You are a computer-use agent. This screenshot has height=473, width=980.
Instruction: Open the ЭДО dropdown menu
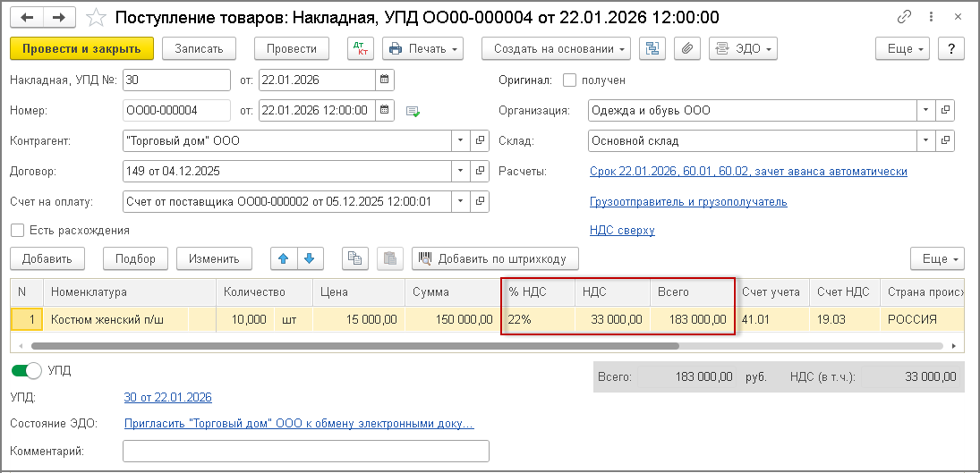(743, 48)
